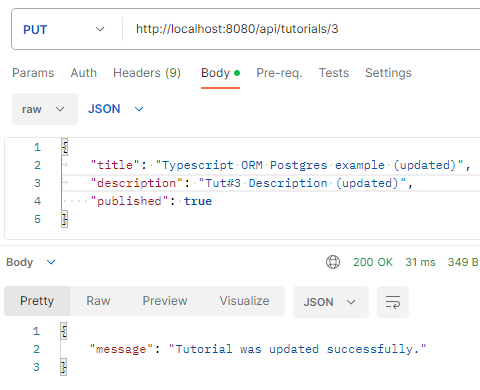Click the closing brace on response line 3
Viewport: 480px width, 390px height.
64,367
